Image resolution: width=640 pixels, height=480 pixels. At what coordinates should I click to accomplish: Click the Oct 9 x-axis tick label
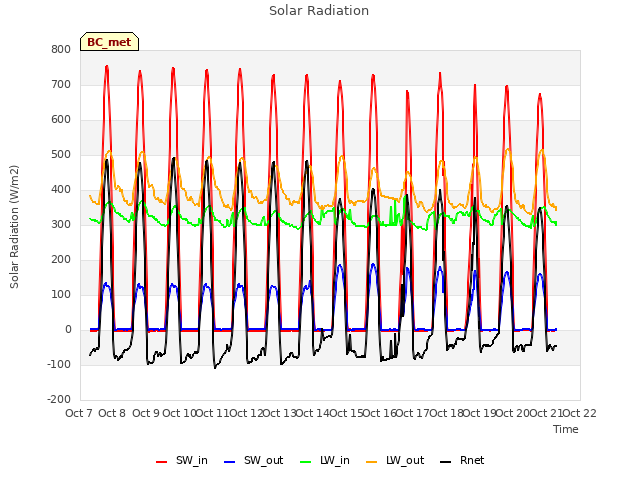(146, 413)
